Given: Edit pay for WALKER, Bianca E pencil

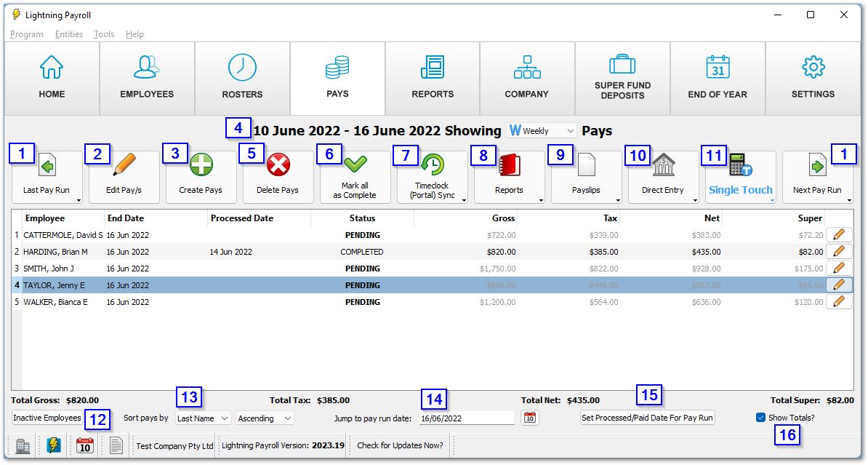Looking at the screenshot, I should click(839, 301).
